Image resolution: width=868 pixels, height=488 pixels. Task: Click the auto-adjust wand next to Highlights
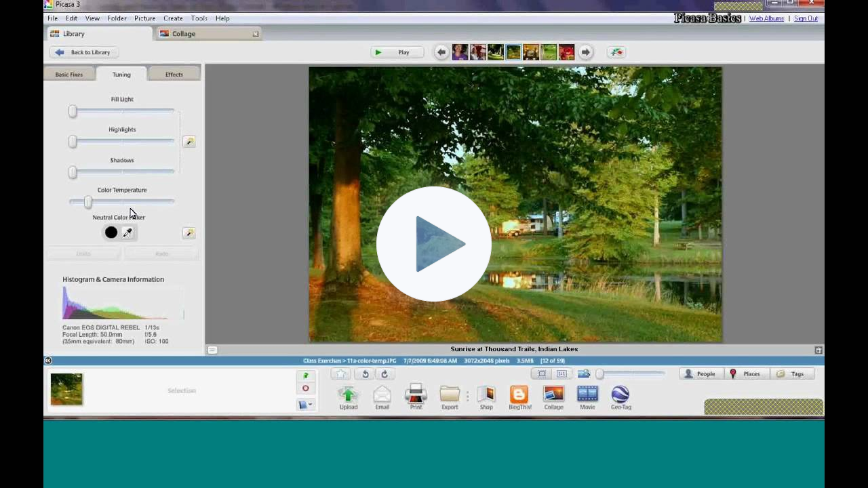click(189, 141)
